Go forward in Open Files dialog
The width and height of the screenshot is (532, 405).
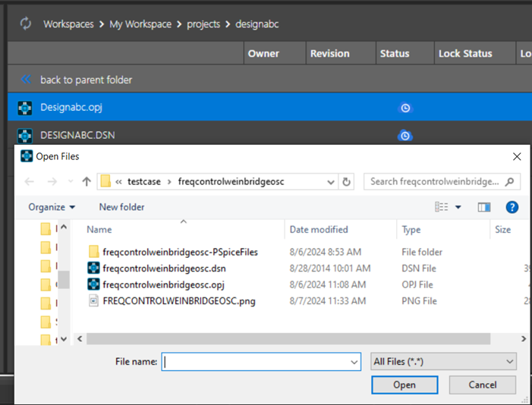click(52, 182)
